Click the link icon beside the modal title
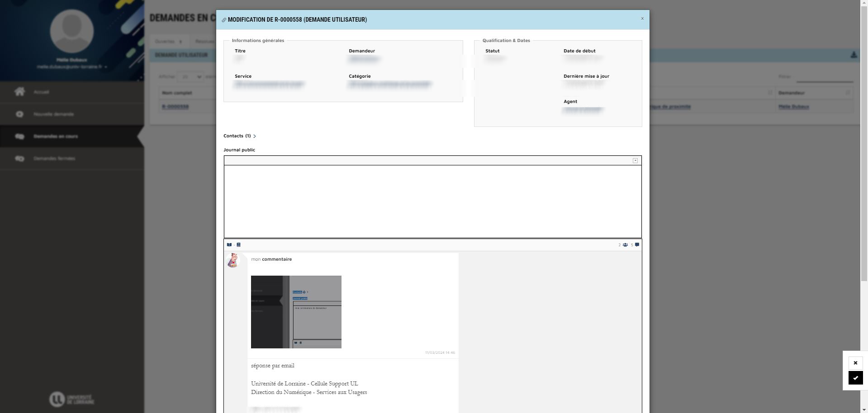The image size is (868, 413). 224,20
